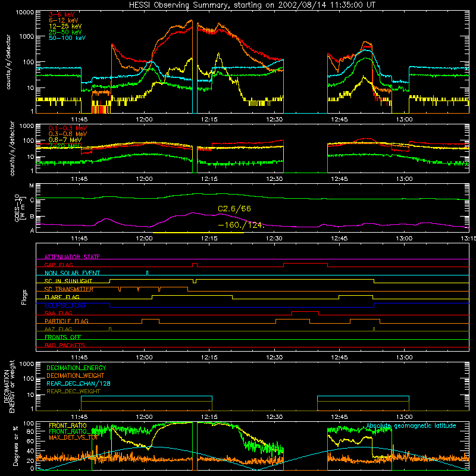This screenshot has width=476, height=476.
Task: Click the 13:15 tick under the GOES plot
Action: [x=469, y=239]
